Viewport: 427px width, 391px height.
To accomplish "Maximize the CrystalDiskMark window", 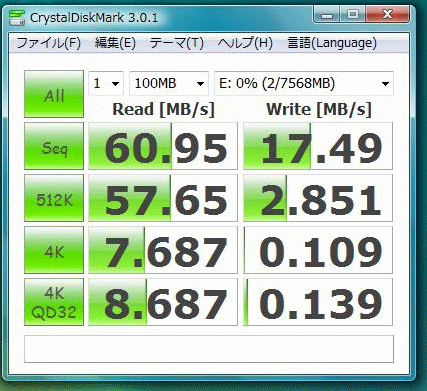I will point(353,14).
